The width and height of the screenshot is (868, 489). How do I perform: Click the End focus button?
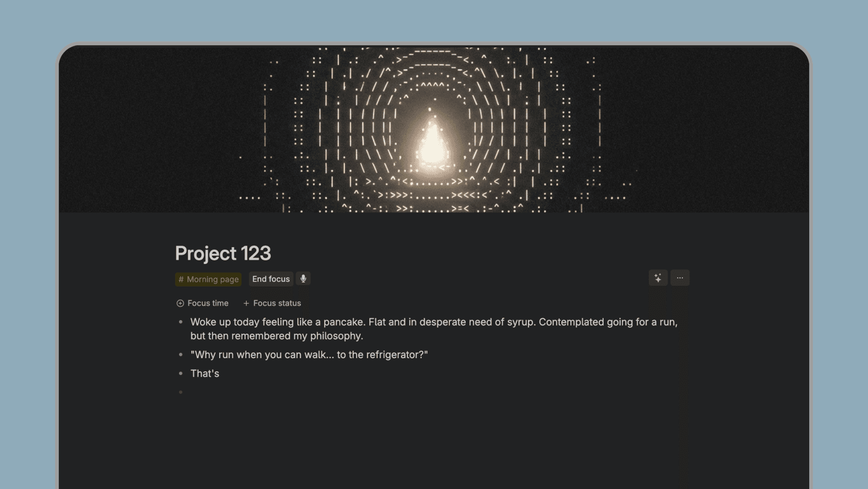(x=271, y=279)
